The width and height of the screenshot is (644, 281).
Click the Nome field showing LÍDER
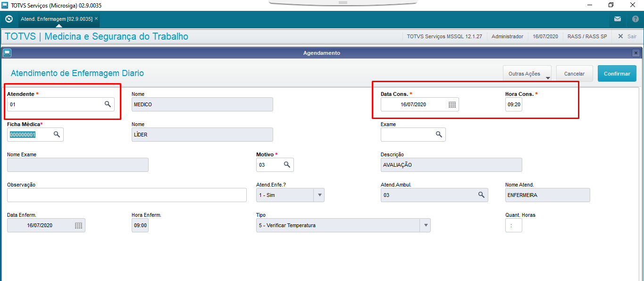click(x=202, y=135)
